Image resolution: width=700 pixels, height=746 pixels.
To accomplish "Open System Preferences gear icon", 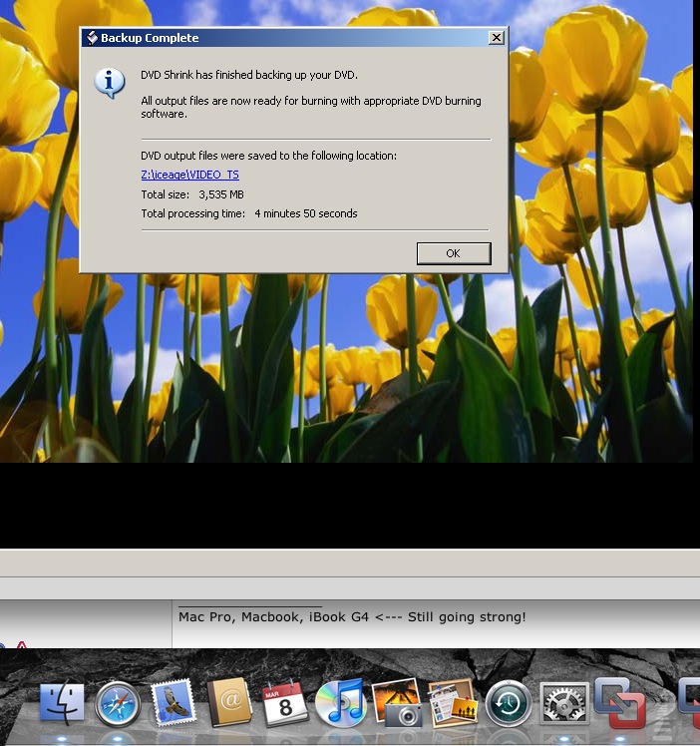I will [x=564, y=704].
